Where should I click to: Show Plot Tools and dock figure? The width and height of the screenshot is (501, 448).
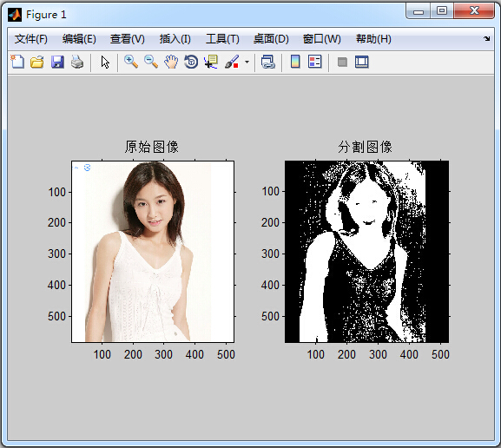coord(362,62)
